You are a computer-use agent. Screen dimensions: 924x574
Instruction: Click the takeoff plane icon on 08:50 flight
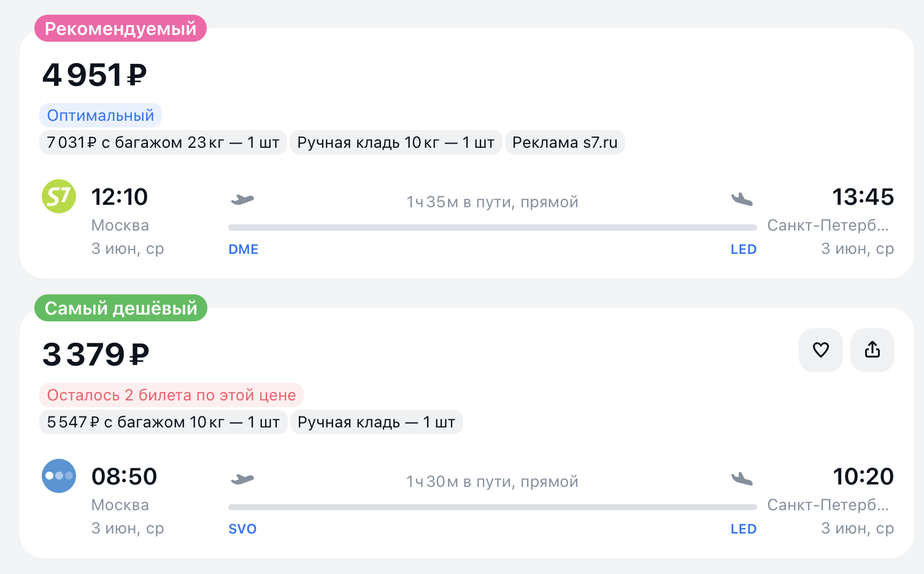point(242,479)
